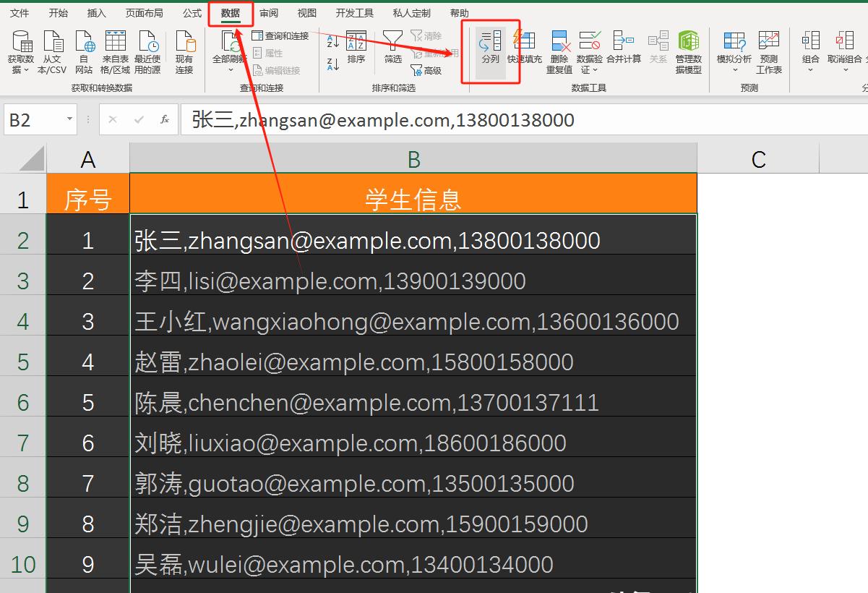Expand 获取数据 dropdown arrow
The image size is (868, 593).
click(x=27, y=70)
